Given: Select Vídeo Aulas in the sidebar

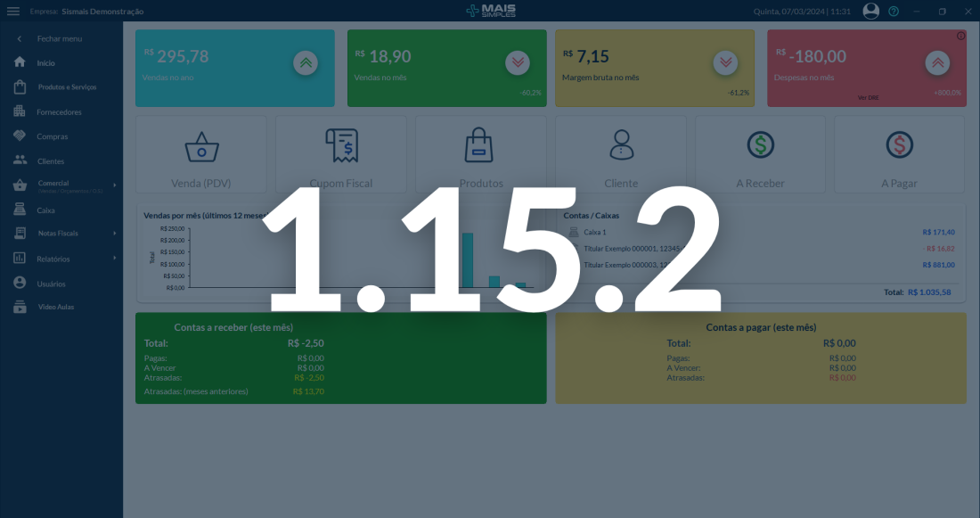Looking at the screenshot, I should click(56, 308).
